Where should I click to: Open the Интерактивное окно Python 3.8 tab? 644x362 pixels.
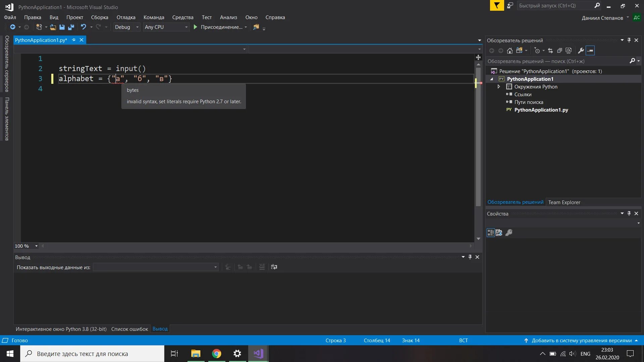(x=61, y=329)
